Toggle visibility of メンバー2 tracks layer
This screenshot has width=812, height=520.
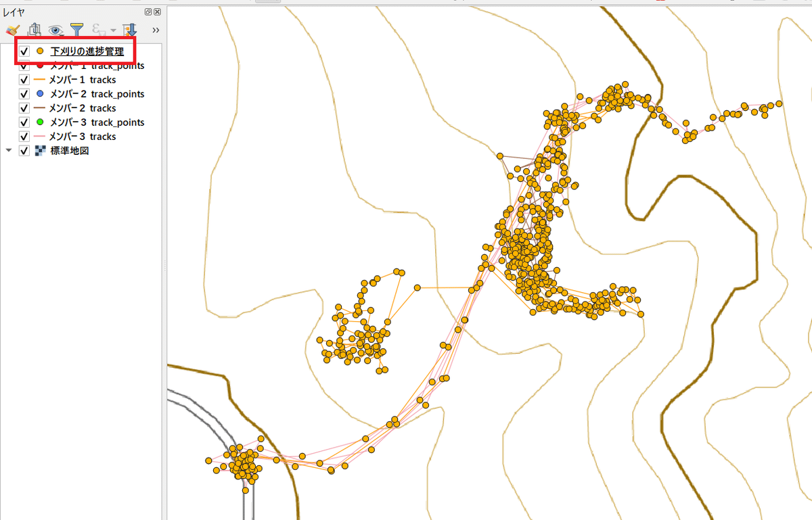[x=24, y=108]
